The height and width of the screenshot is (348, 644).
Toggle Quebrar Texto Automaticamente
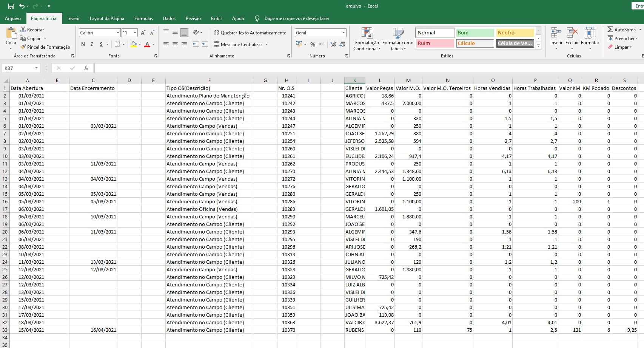coord(250,33)
